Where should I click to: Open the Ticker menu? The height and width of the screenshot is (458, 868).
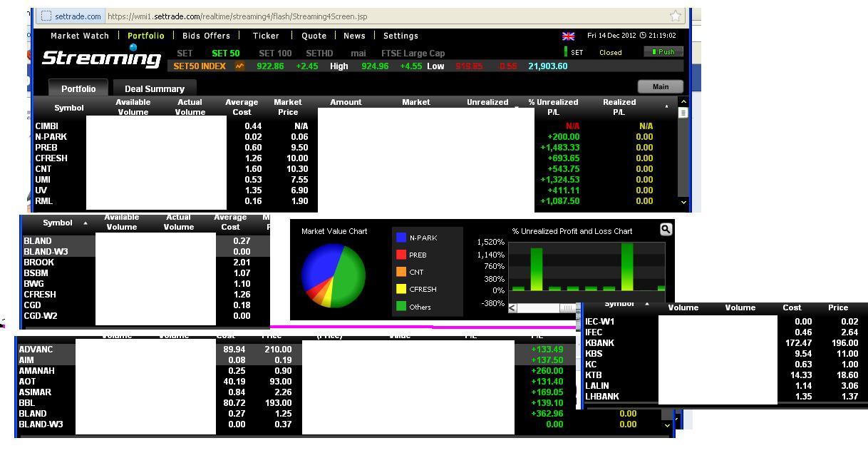coord(266,36)
